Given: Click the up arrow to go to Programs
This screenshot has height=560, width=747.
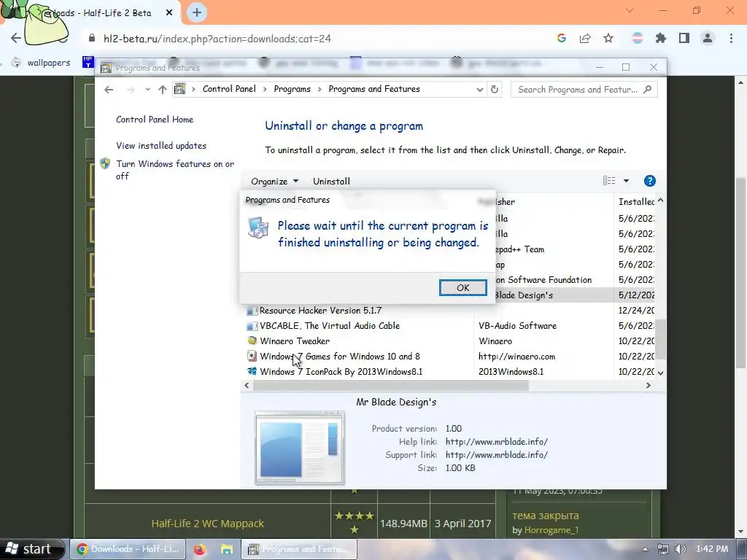Looking at the screenshot, I should [x=163, y=90].
